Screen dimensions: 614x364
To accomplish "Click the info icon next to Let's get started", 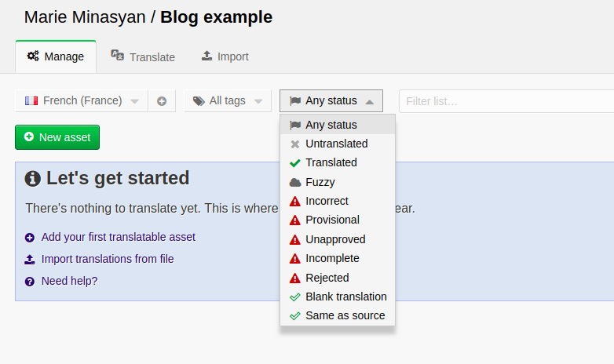I will 33,179.
